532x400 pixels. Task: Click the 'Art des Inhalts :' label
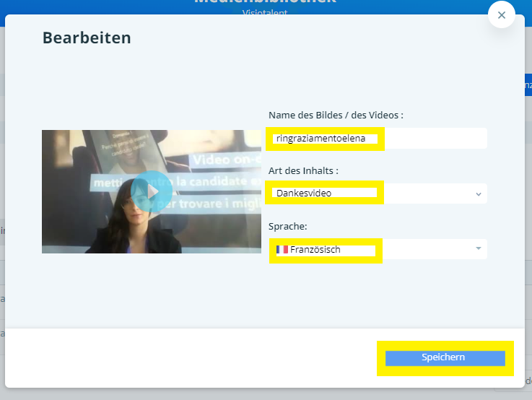pos(303,170)
